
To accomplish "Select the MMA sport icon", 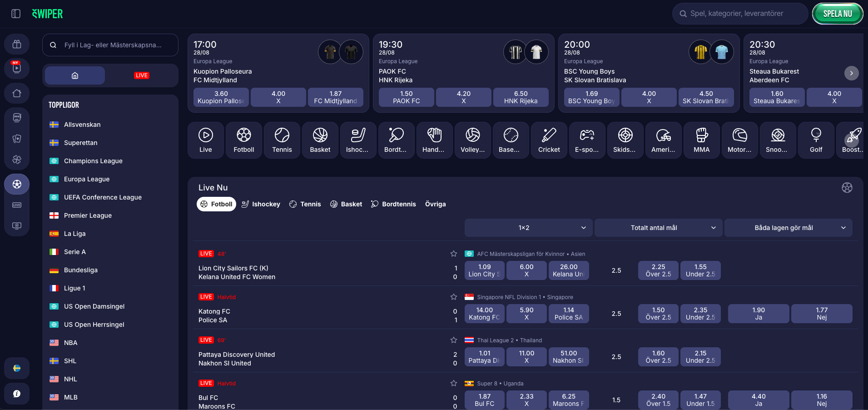I will 701,140.
